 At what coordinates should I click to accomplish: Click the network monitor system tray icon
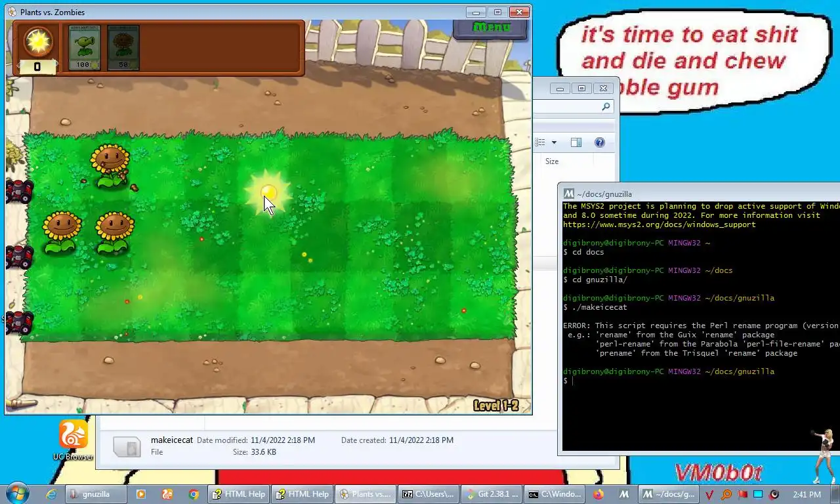tap(758, 494)
